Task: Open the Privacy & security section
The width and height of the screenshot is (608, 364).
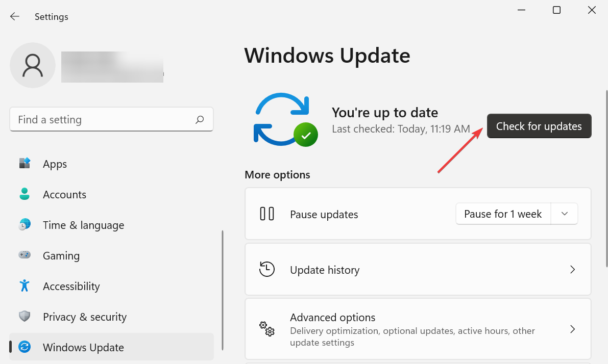Action: click(84, 316)
